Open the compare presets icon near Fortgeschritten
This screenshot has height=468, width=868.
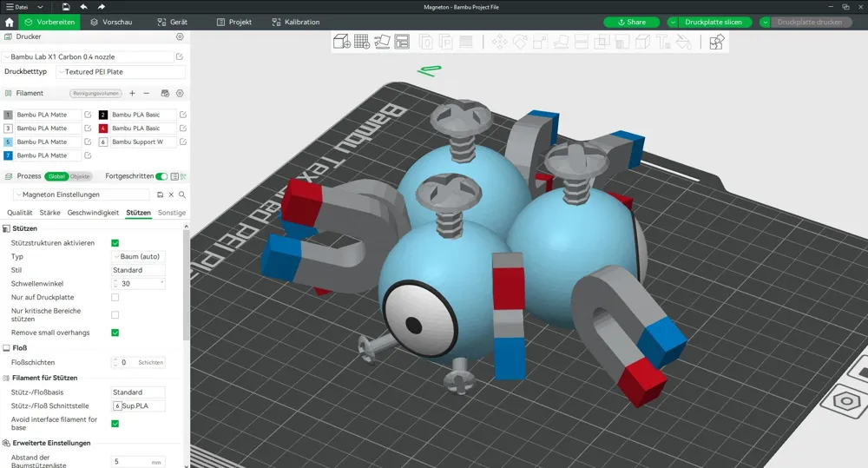click(183, 176)
